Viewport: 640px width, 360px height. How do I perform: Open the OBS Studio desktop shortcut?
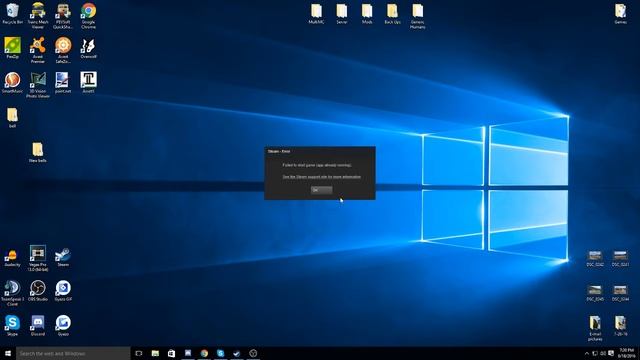tap(38, 291)
